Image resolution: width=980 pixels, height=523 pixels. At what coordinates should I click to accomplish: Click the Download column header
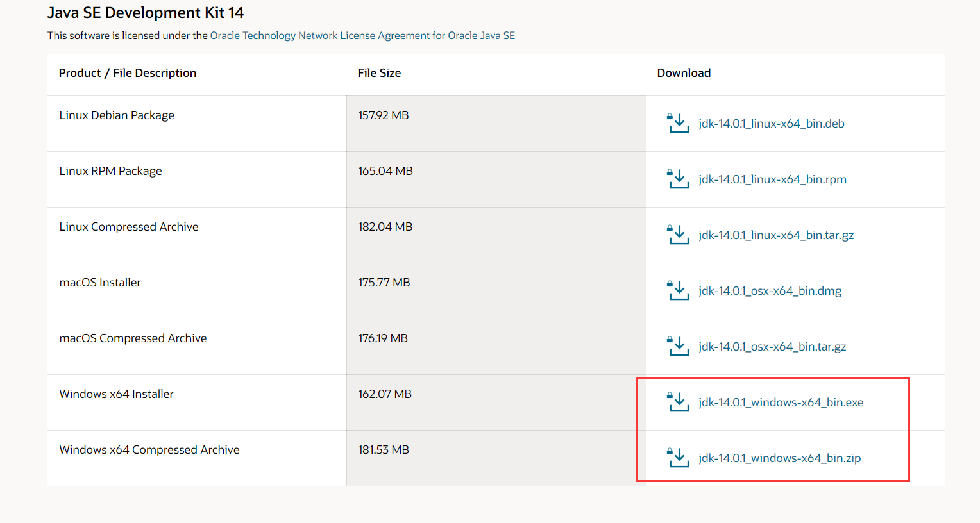tap(684, 73)
